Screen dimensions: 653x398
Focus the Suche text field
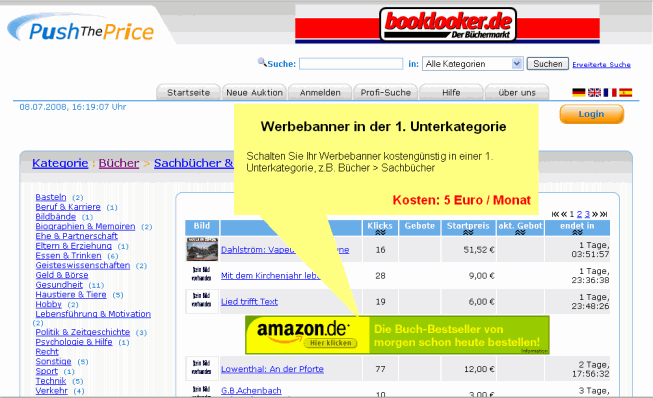351,64
